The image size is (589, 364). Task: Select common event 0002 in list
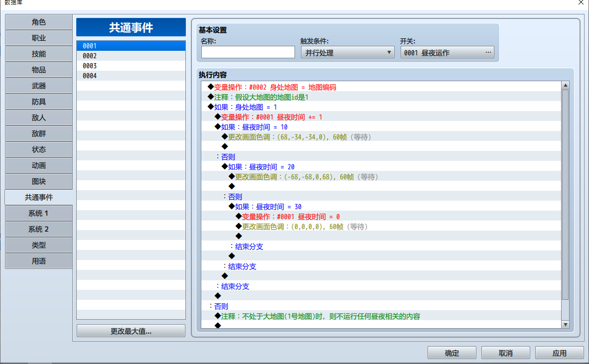(131, 56)
